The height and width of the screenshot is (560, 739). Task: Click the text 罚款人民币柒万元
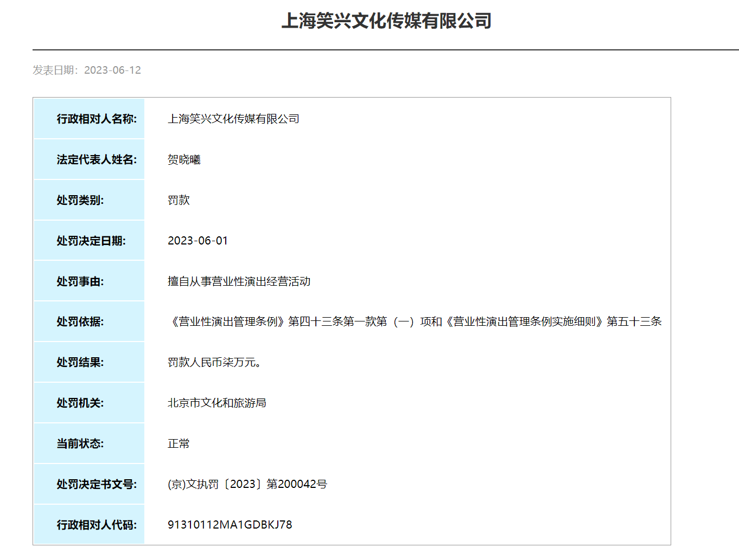coord(214,362)
